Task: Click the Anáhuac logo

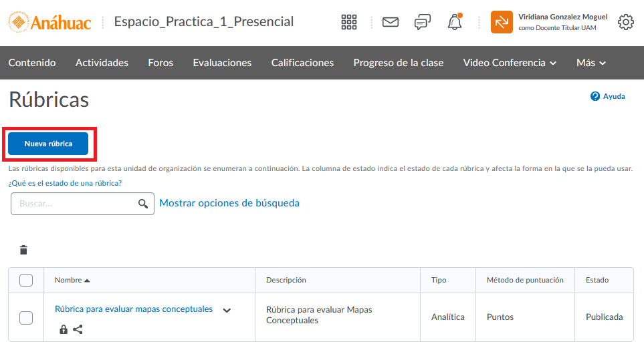Action: click(x=50, y=22)
